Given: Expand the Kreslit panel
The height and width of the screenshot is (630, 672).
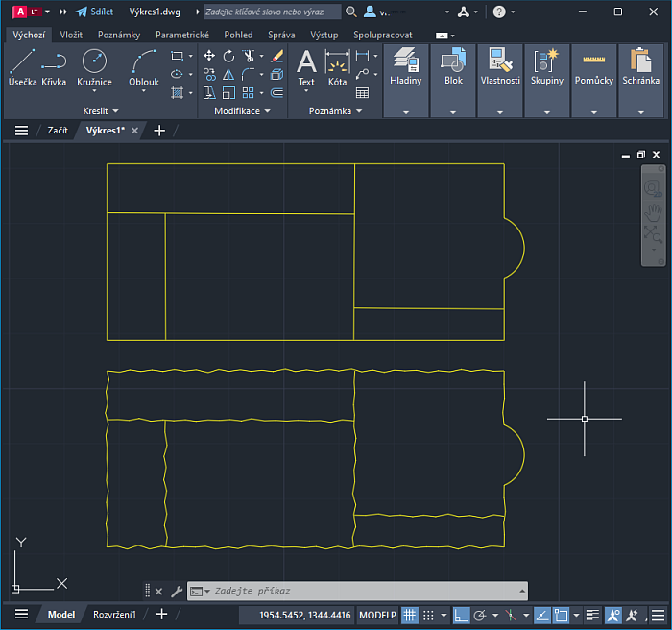Looking at the screenshot, I should [x=100, y=111].
